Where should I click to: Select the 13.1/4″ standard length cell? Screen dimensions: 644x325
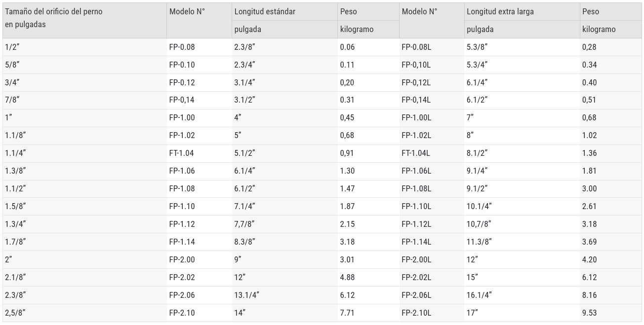click(x=284, y=295)
